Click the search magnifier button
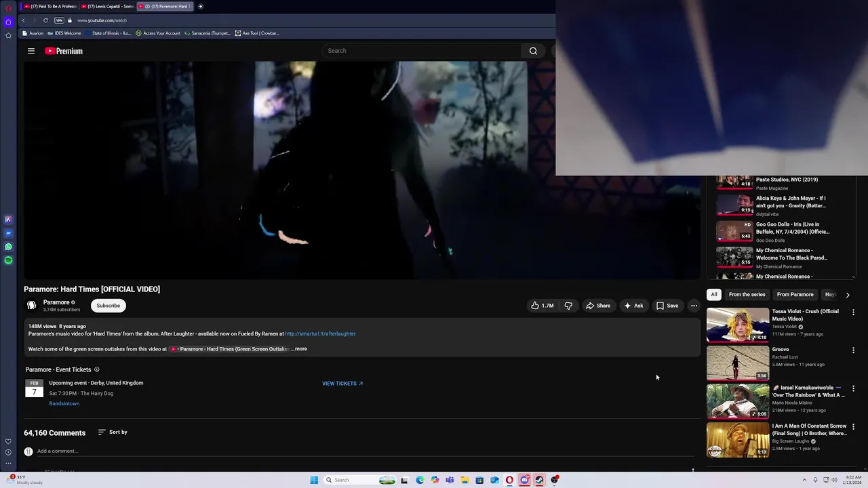Image resolution: width=868 pixels, height=488 pixels. [533, 51]
